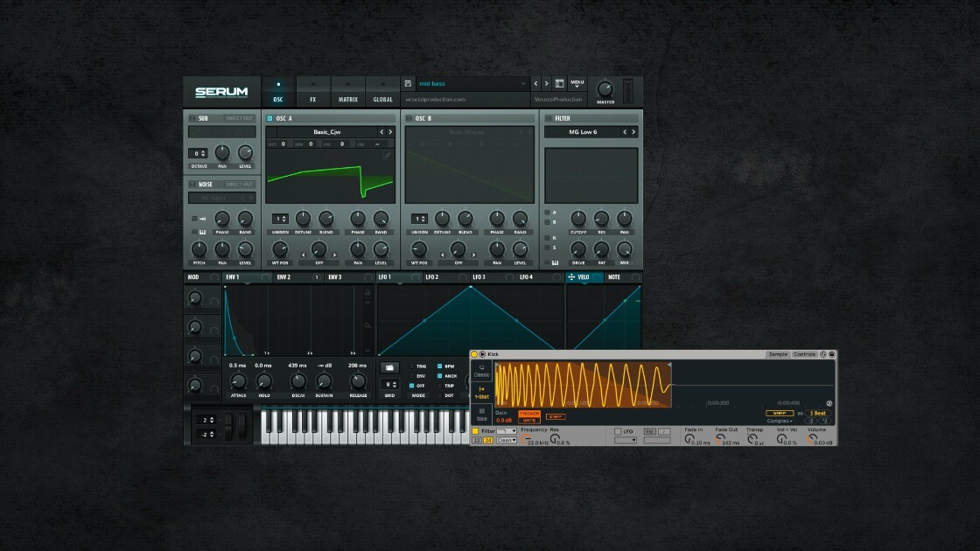Click the SNAP button in sampler
Screen dimensions: 980x551
[x=555, y=416]
